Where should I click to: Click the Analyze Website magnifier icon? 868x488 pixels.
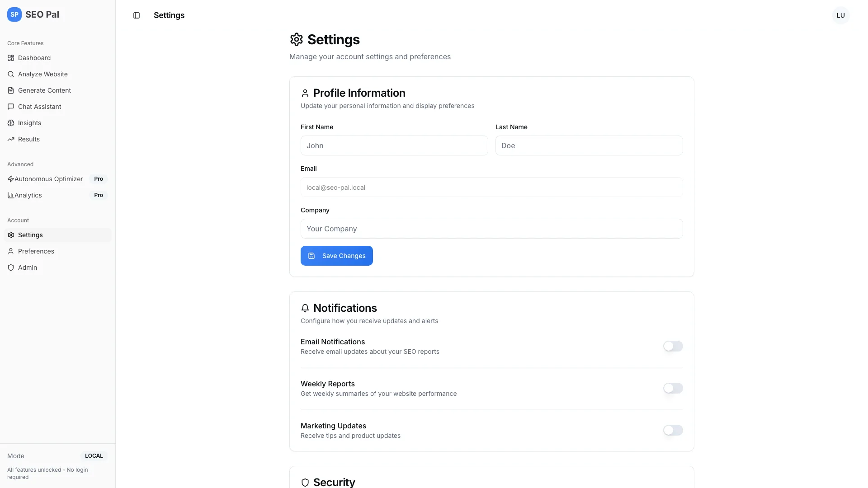(x=11, y=74)
